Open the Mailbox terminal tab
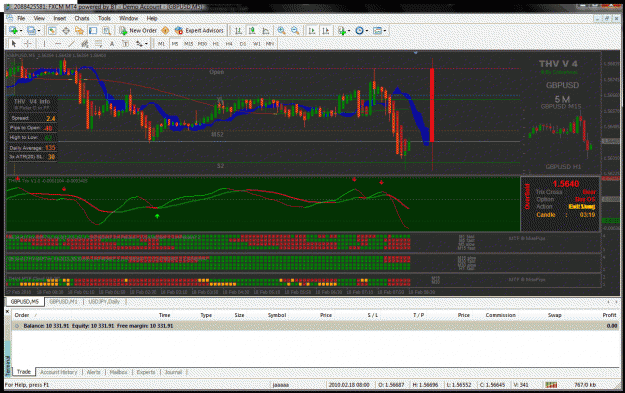The width and height of the screenshot is (625, 393). click(x=118, y=372)
